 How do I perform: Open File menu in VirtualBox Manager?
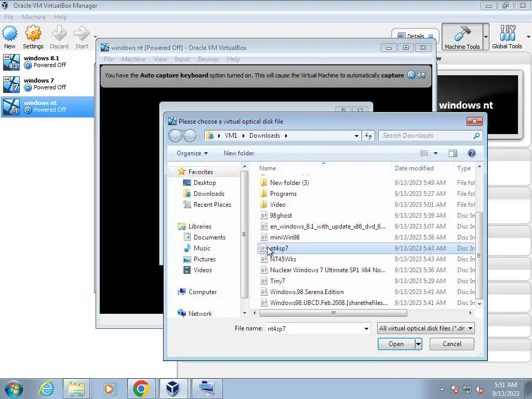tap(9, 17)
